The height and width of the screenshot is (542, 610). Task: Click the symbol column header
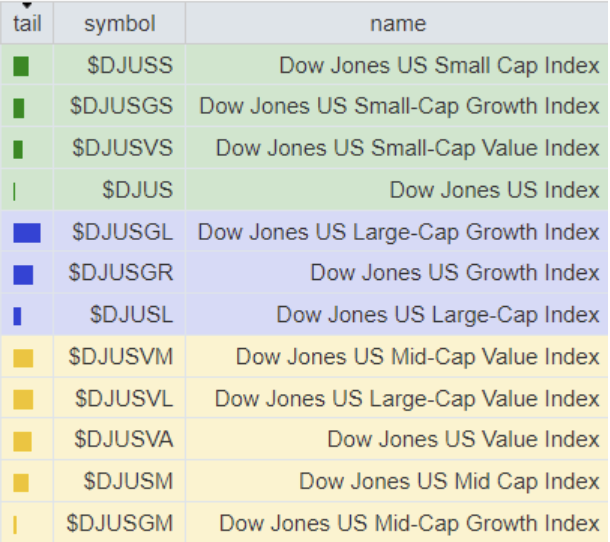point(119,23)
